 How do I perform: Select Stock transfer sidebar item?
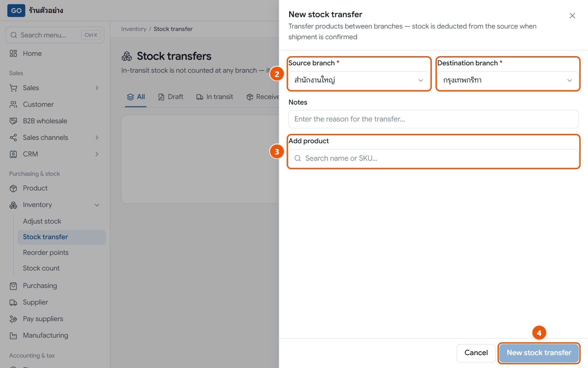(x=62, y=237)
